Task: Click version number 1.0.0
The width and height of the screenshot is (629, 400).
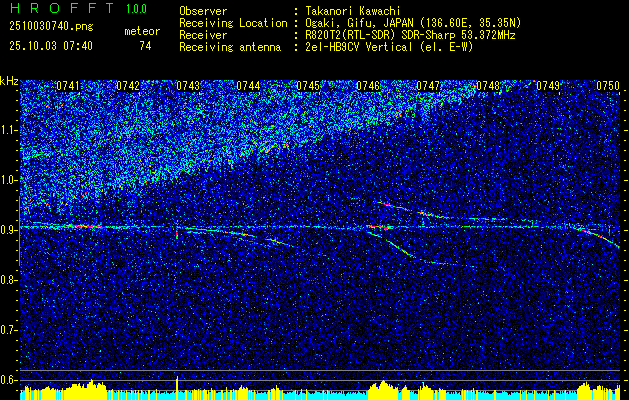Action: point(136,9)
